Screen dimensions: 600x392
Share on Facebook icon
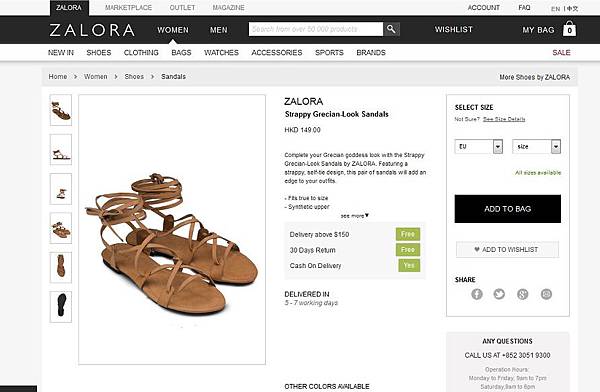point(477,294)
